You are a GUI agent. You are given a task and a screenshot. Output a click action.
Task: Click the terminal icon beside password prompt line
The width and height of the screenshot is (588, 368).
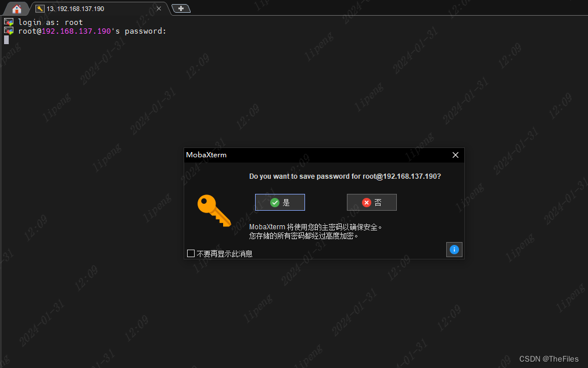coord(9,31)
